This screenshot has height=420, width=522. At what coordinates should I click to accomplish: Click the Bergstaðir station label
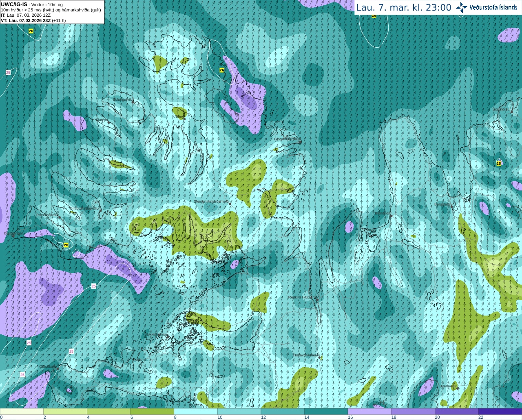coord(442,204)
